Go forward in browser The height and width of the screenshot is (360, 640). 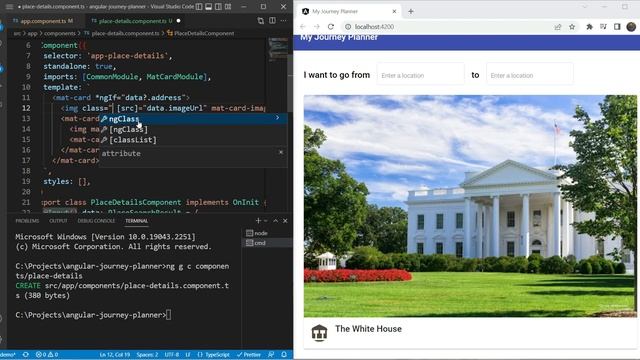(x=317, y=27)
